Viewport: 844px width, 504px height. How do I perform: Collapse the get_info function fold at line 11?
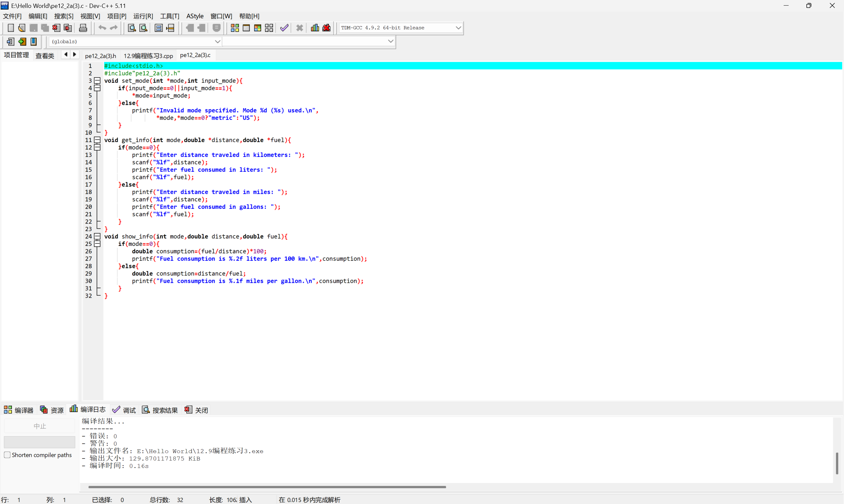[98, 140]
